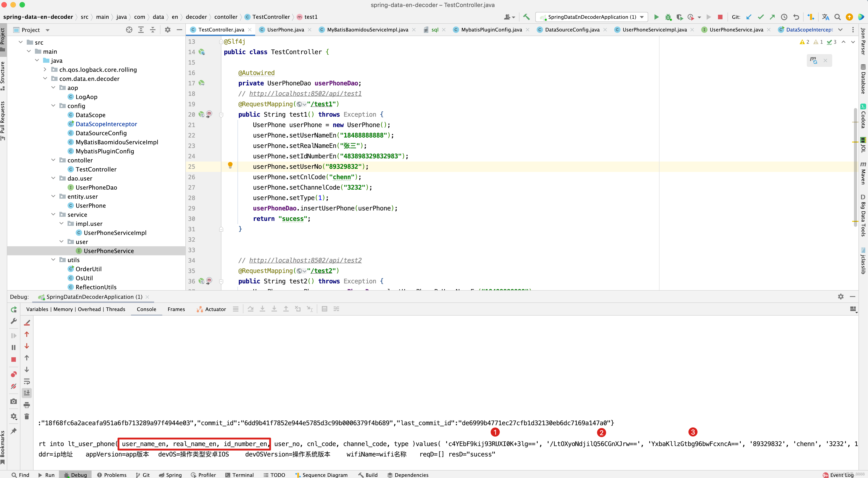Pin tab icon in the debug sidebar
868x478 pixels.
click(x=14, y=431)
